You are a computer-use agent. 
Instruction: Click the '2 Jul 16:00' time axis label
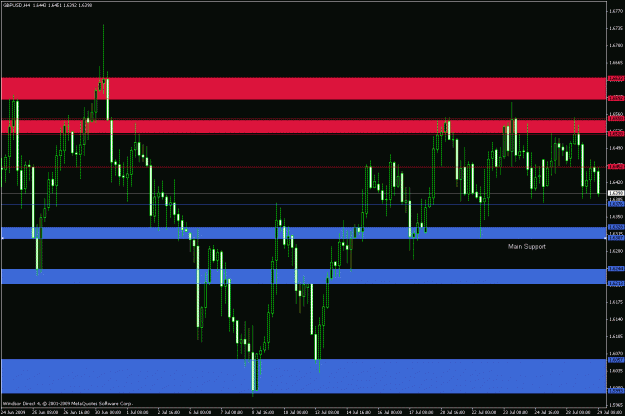[169, 412]
